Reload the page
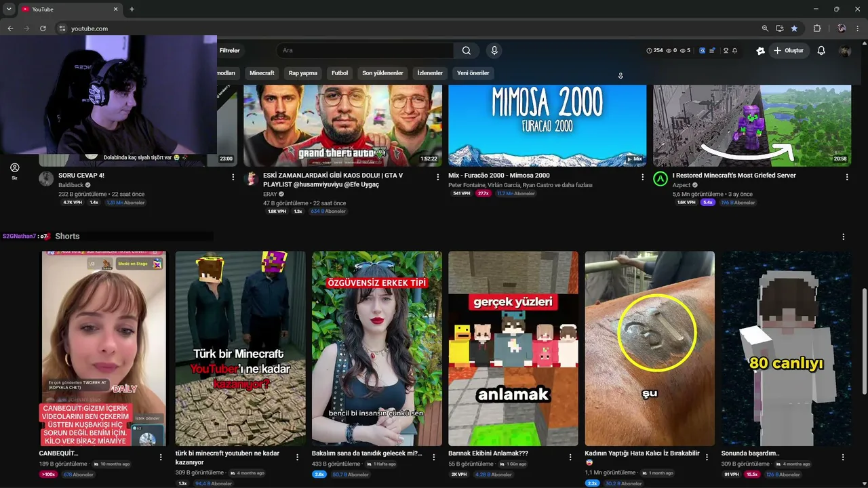 [x=43, y=28]
